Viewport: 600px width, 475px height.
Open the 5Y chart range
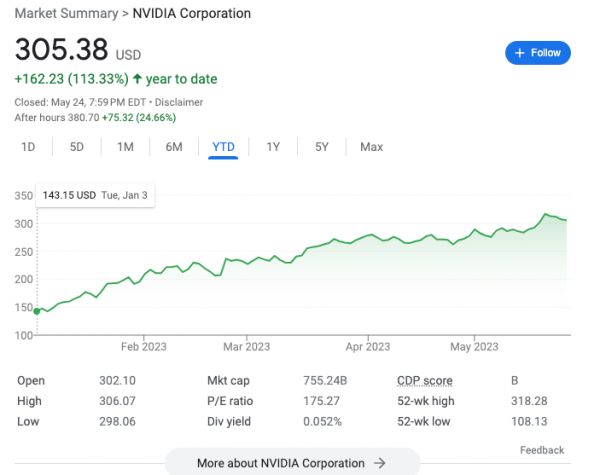tap(321, 147)
